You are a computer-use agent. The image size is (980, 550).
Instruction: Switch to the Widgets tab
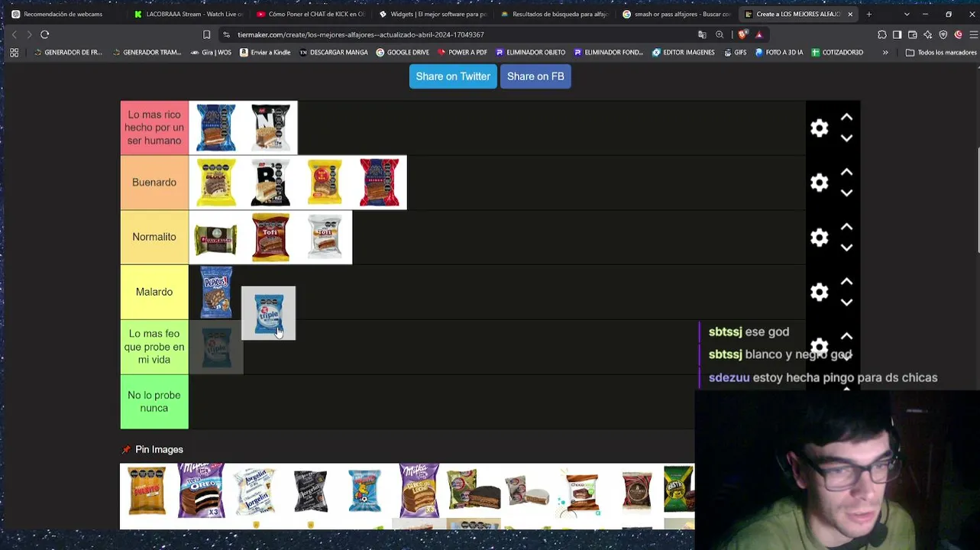(433, 14)
